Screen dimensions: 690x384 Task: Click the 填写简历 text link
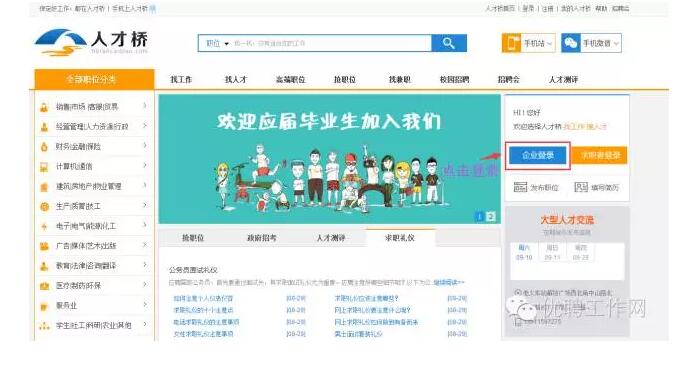point(605,188)
